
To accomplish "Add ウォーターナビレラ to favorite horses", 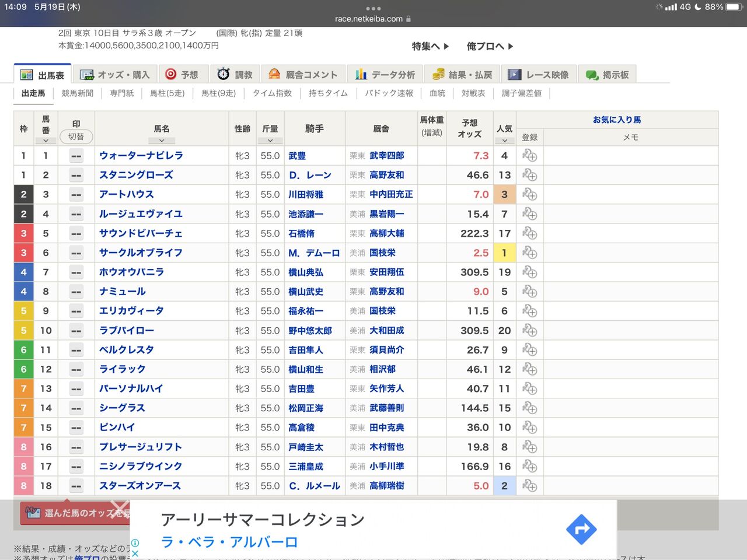I will tap(529, 156).
